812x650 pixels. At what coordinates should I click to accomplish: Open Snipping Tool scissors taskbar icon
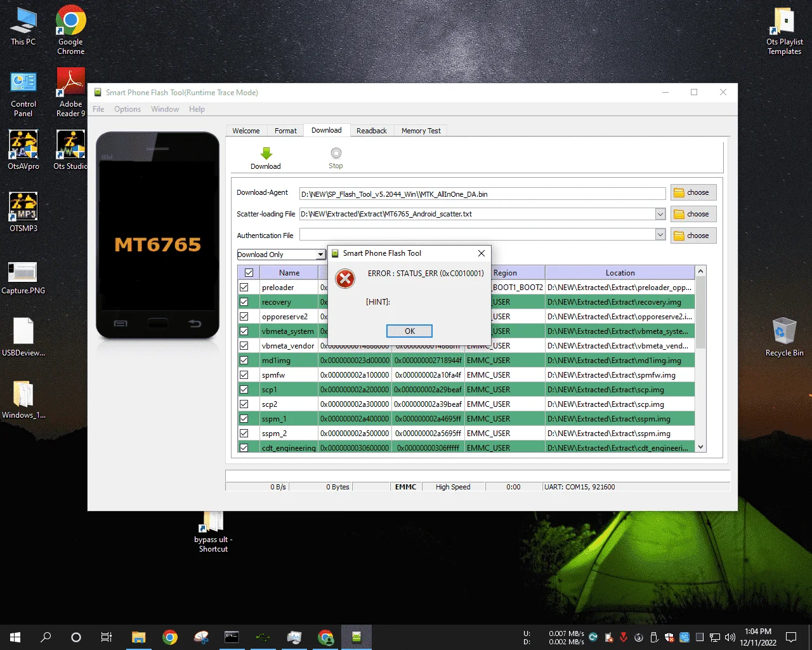point(201,637)
